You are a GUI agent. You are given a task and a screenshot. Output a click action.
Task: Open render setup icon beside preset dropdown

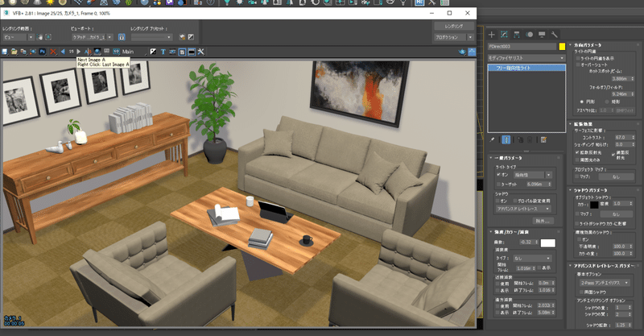(x=183, y=37)
